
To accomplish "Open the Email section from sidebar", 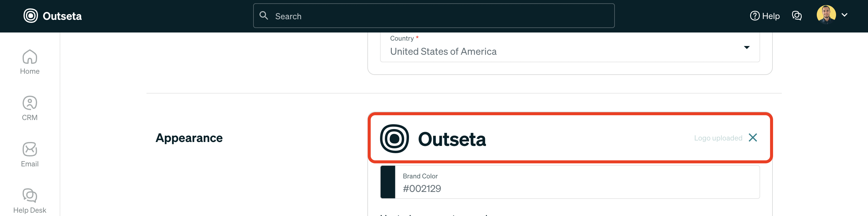I will click(30, 154).
